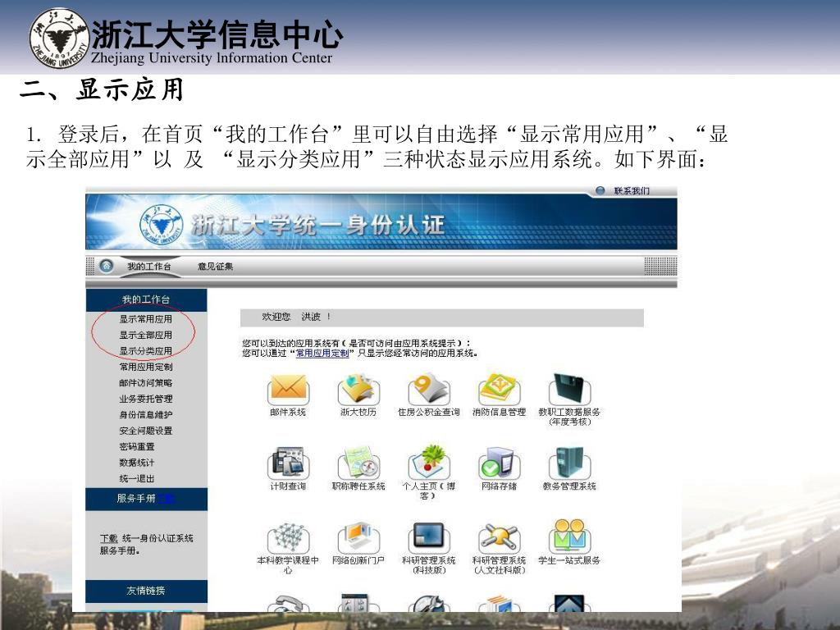This screenshot has height=630, width=840.
Task: Click 统一退出 to log out
Action: coord(137,479)
